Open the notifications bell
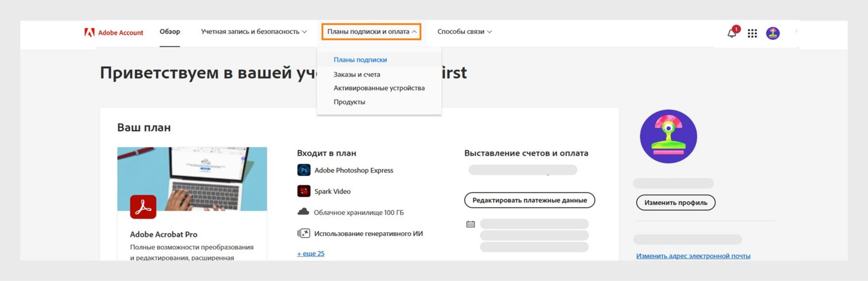This screenshot has height=281, width=868. pyautogui.click(x=732, y=33)
